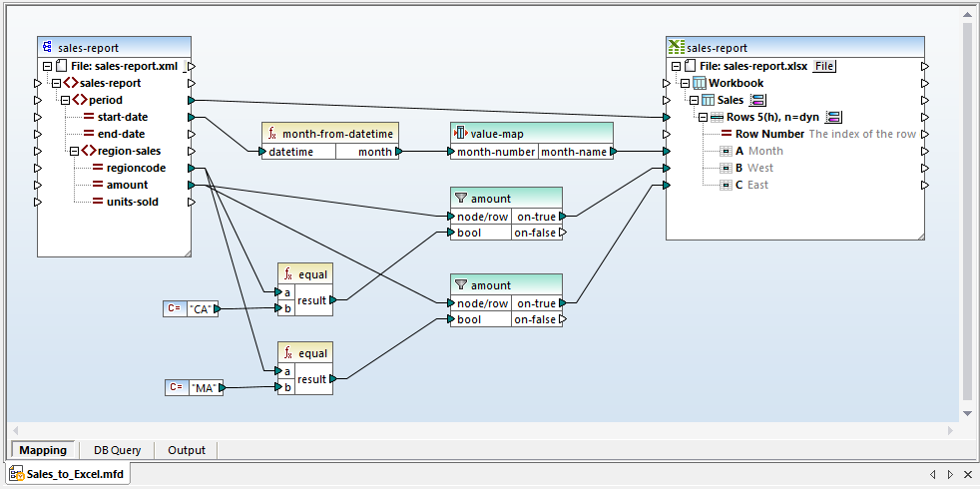Click the XML schema icon on sales-report source
This screenshot has height=489, width=980.
click(47, 47)
